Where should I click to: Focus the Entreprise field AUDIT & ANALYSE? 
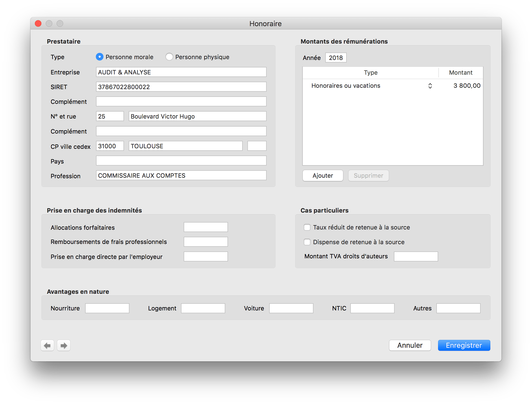pos(181,72)
